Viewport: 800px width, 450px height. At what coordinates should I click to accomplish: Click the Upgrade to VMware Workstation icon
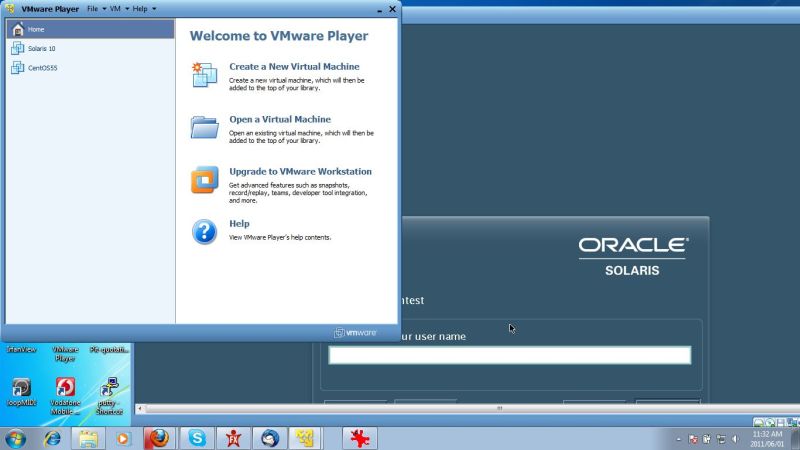[205, 180]
